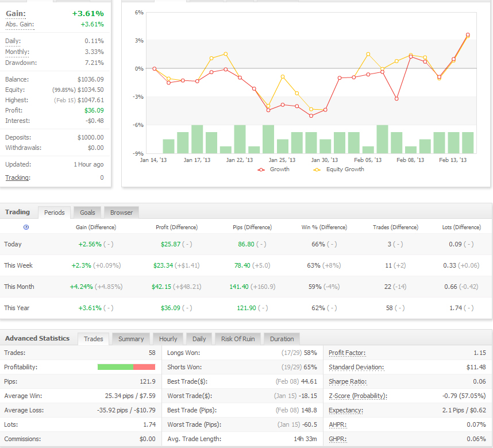Click the $1047.61 highest value

click(91, 101)
